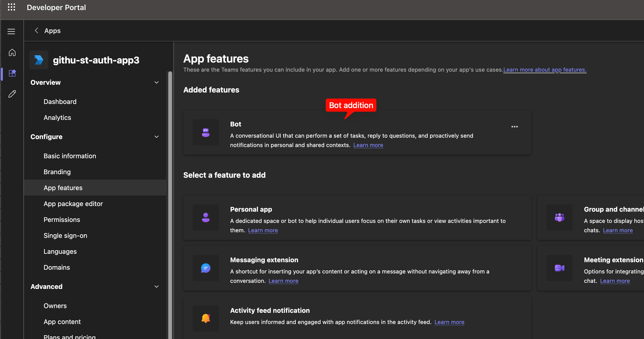Click Learn more in Messaging extension card
Viewport: 644px width, 339px height.
tap(283, 281)
